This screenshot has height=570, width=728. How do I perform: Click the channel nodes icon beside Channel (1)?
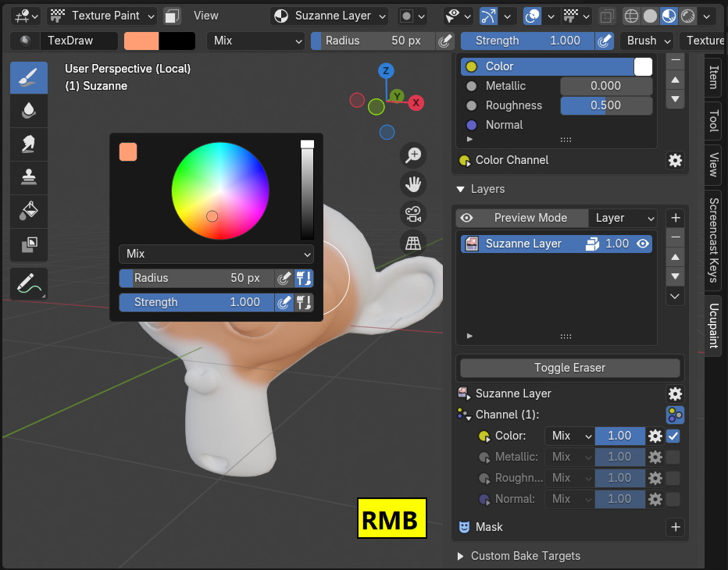[675, 415]
